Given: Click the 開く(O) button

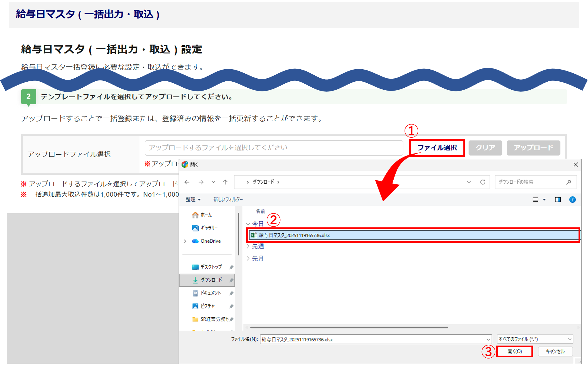Looking at the screenshot, I should tap(514, 351).
